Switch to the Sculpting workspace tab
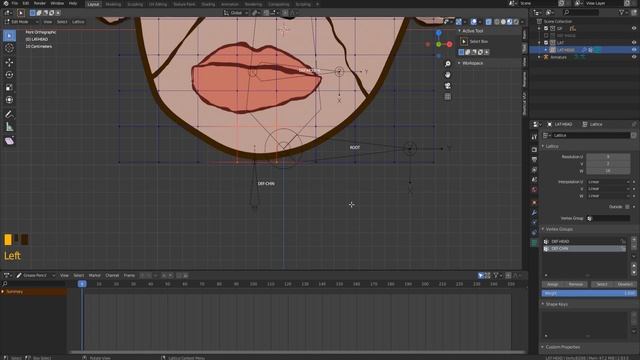This screenshot has height=360, width=640. pos(135,4)
